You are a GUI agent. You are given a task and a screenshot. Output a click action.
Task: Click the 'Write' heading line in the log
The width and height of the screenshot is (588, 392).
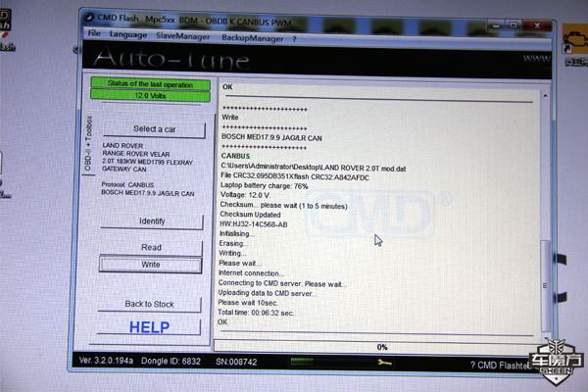click(230, 117)
